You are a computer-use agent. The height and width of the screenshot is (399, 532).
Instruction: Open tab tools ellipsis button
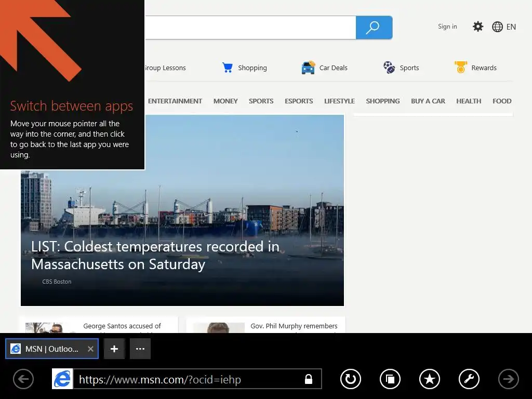pyautogui.click(x=140, y=349)
